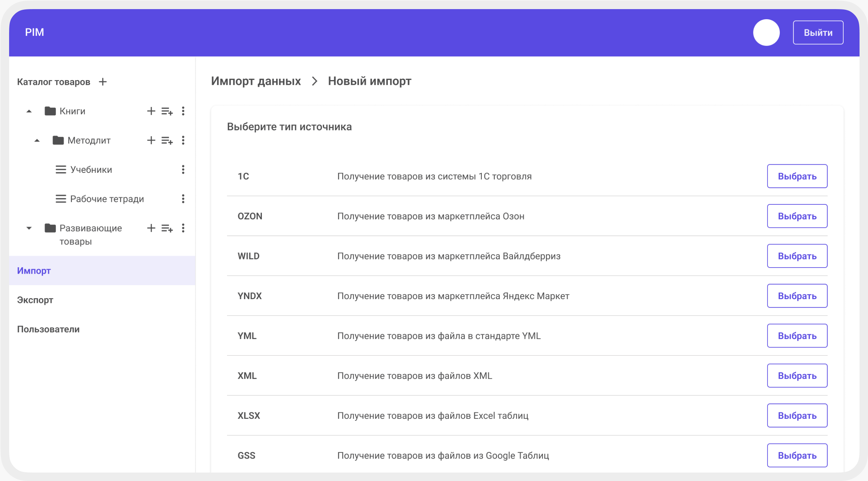Open three-dot menu for Рабочие тетради

coord(183,199)
